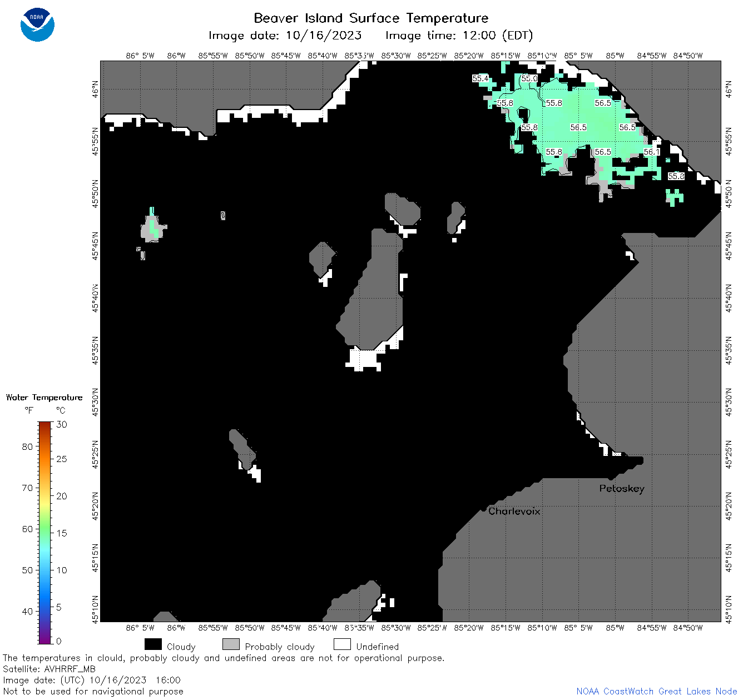Click the Image date: 10/16/2023 heading
Viewport: 743px width, 700px height.
pyautogui.click(x=285, y=36)
